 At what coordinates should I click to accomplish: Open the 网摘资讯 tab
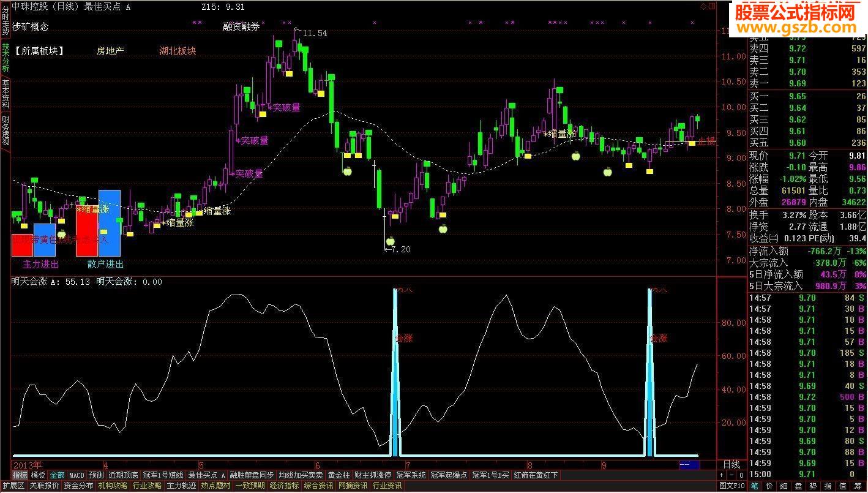coord(353,486)
